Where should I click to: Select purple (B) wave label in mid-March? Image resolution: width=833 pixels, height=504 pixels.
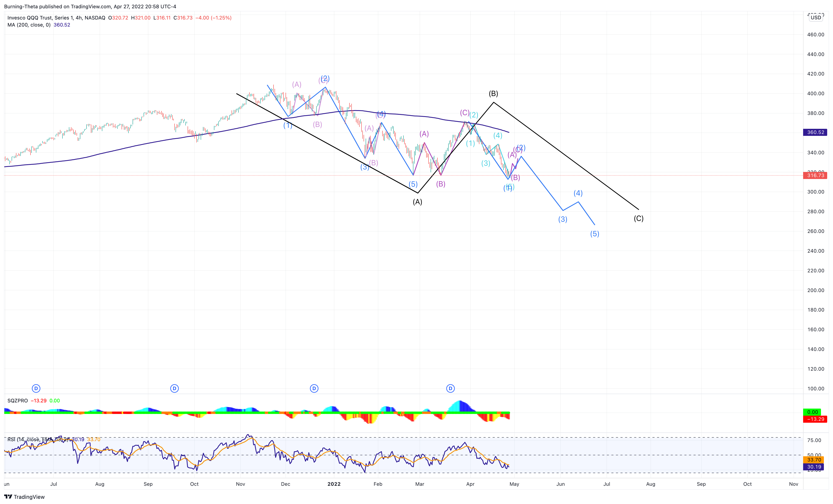pos(441,184)
